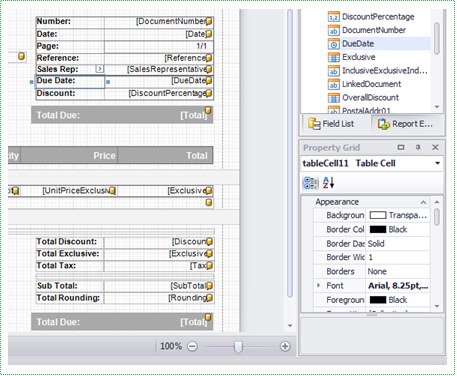Image resolution: width=457 pixels, height=376 pixels.
Task: Click the zoom slider handle
Action: (x=238, y=347)
